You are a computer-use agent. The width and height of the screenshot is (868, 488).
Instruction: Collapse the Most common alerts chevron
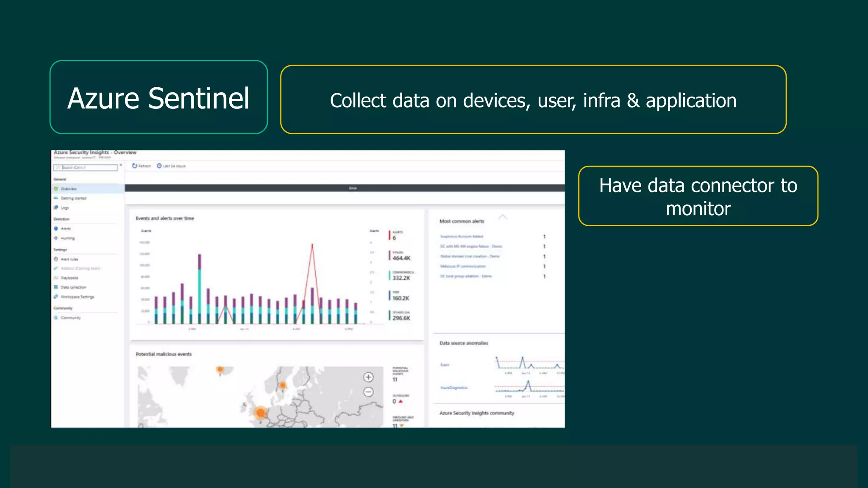502,217
